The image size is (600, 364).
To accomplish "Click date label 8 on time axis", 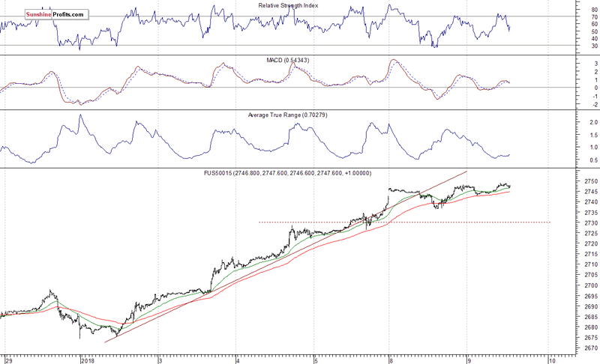I will [x=391, y=360].
